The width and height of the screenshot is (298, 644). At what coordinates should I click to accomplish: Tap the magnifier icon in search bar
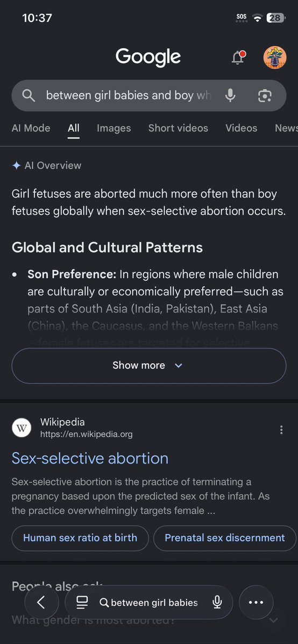(x=29, y=96)
